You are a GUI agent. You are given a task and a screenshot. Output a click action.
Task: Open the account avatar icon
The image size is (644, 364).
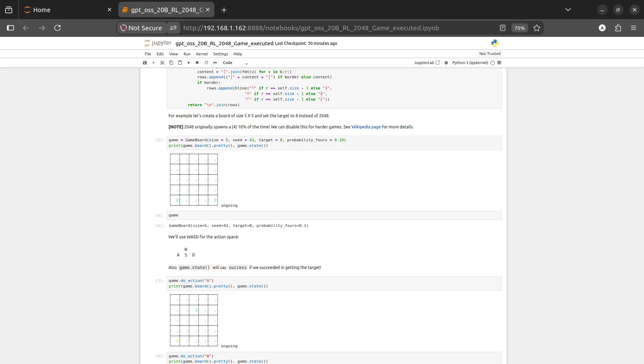pyautogui.click(x=602, y=28)
